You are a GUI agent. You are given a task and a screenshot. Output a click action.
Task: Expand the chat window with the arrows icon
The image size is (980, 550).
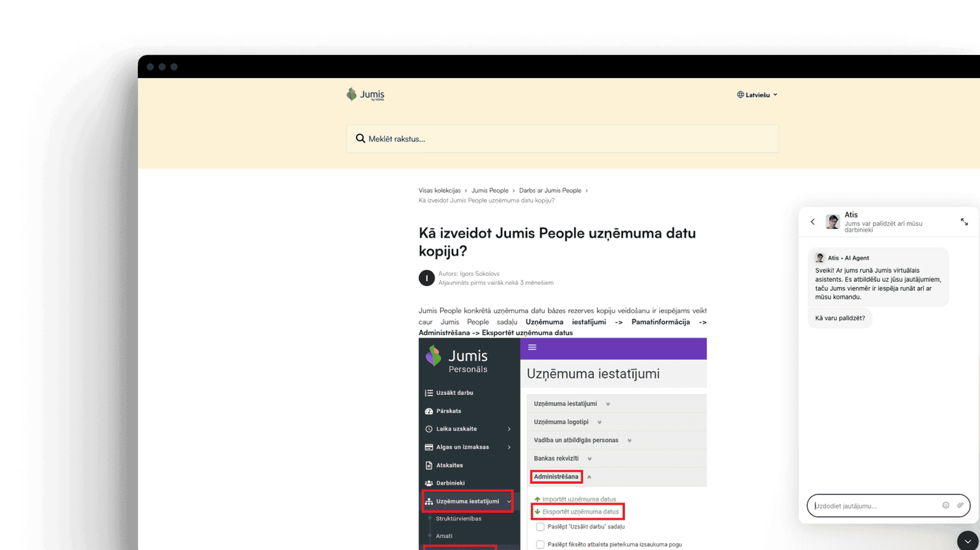click(x=964, y=222)
